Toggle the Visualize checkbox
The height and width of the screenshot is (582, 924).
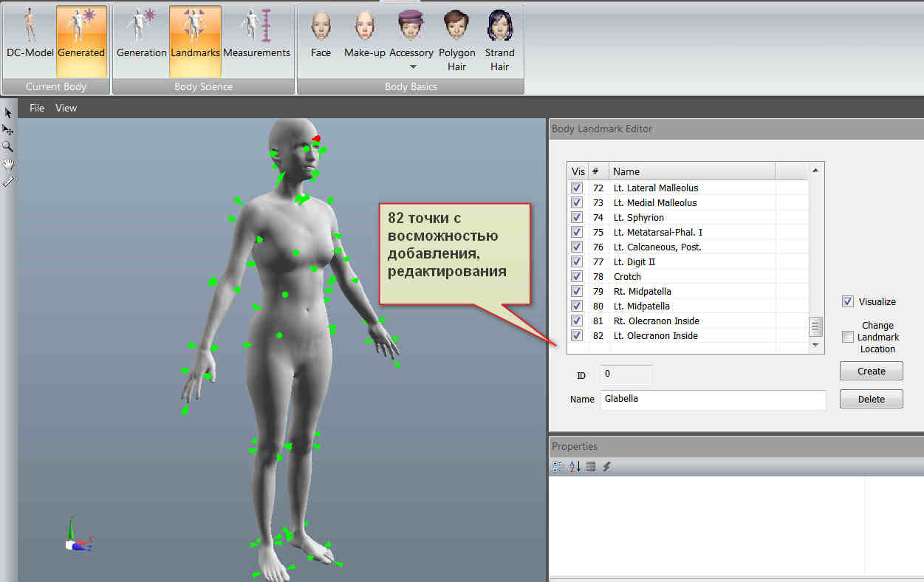tap(848, 301)
